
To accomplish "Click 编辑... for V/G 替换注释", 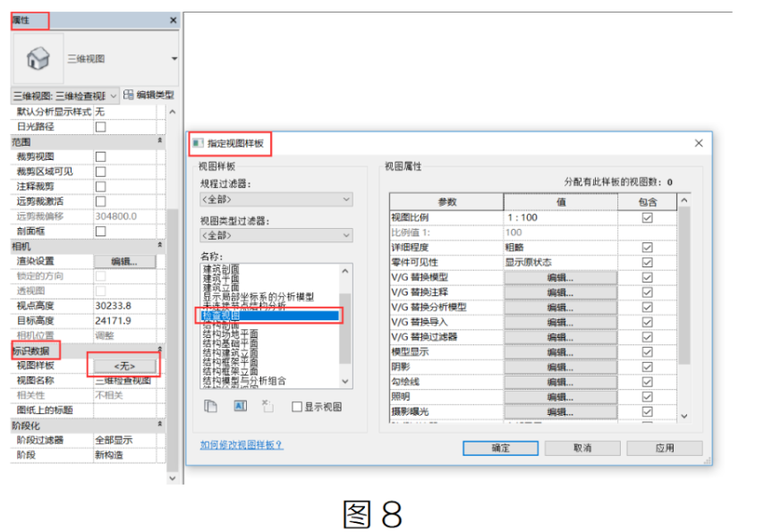I will pyautogui.click(x=560, y=292).
